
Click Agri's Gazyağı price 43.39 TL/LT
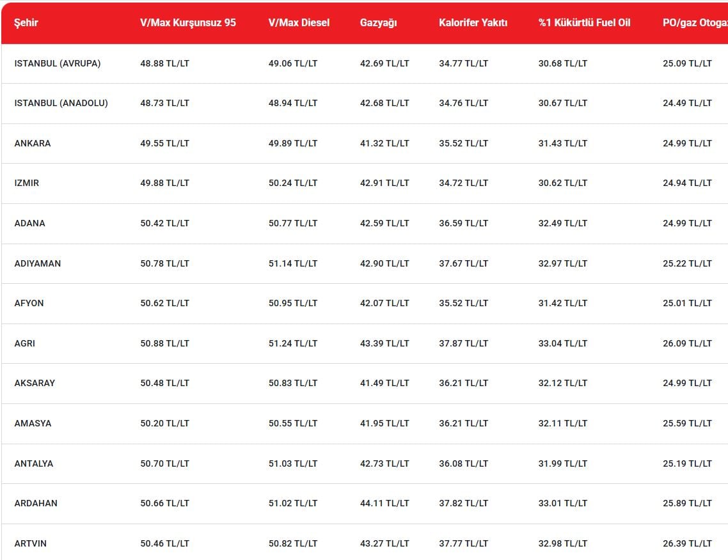pos(385,343)
